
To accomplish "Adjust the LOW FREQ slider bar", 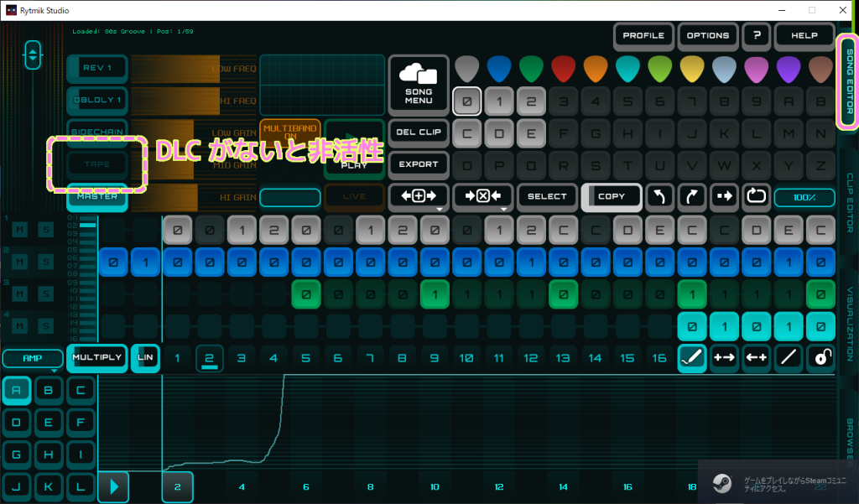I will click(194, 69).
